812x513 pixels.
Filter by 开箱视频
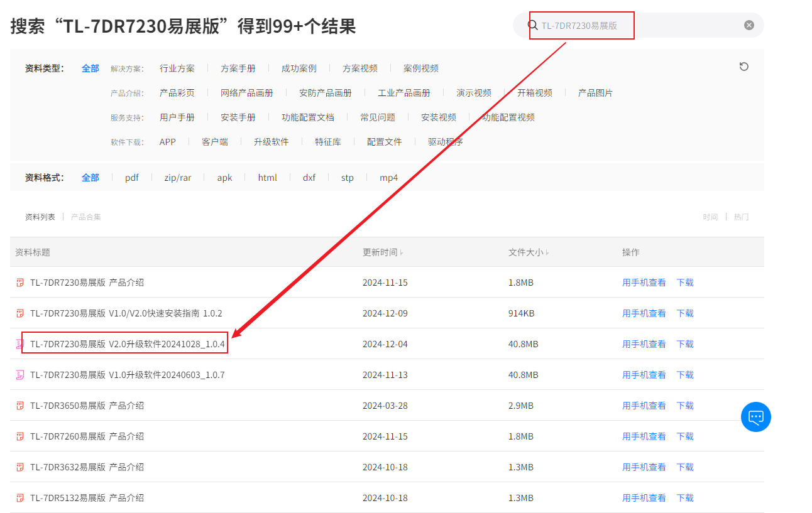(x=535, y=93)
